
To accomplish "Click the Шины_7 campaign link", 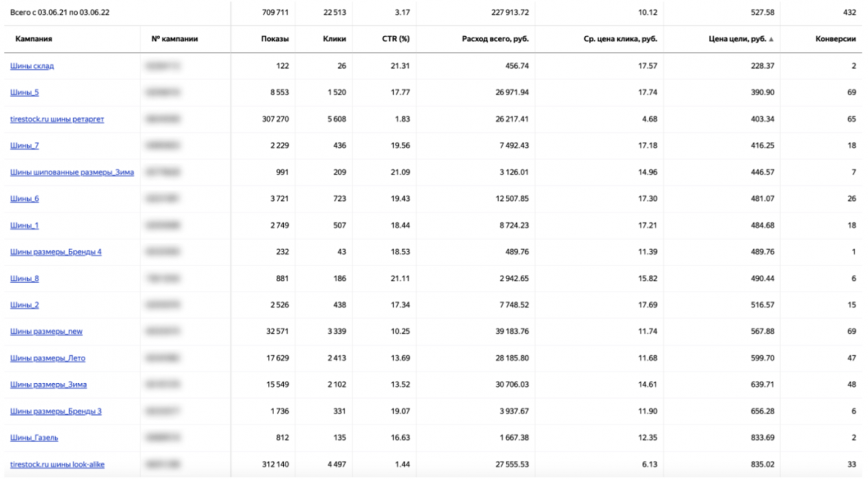I will tap(25, 146).
